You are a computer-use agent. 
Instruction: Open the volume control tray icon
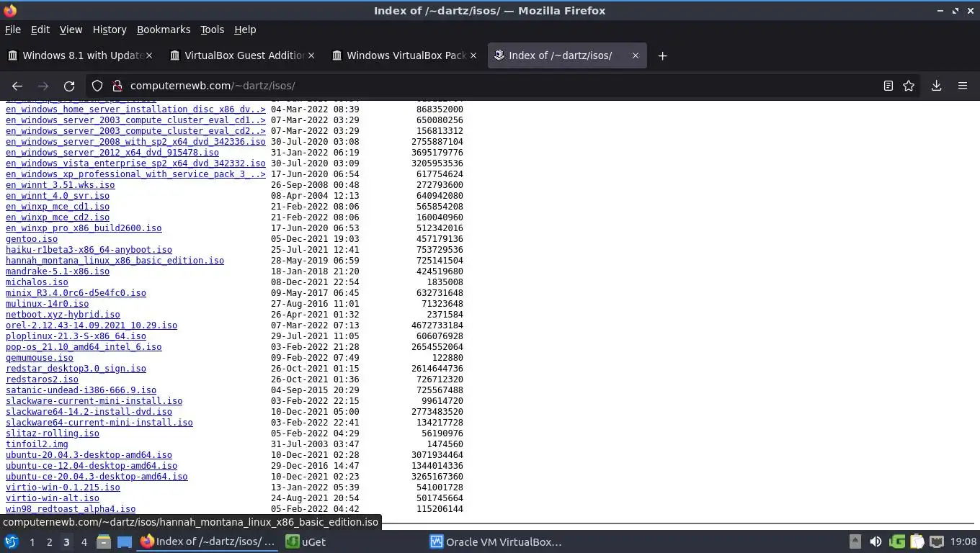[x=876, y=541]
